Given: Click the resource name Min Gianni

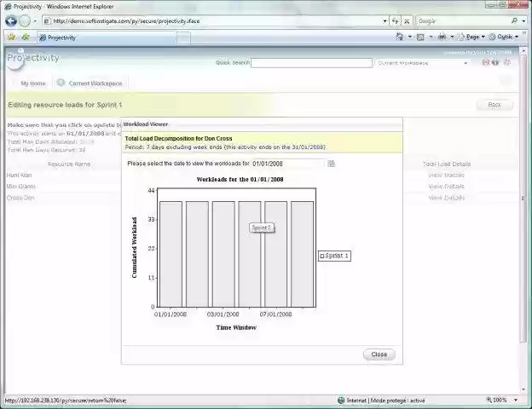Looking at the screenshot, I should pyautogui.click(x=20, y=187).
